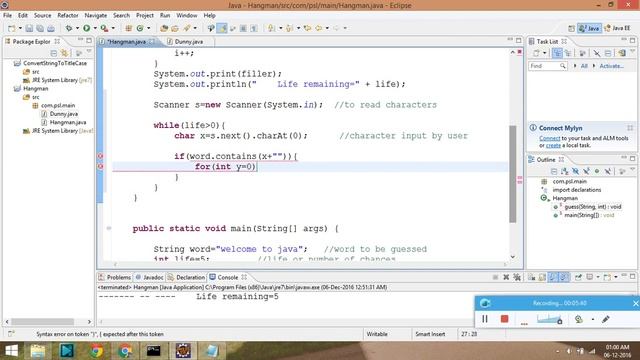This screenshot has width=640, height=360.
Task: Open the Refactor menu
Action: click(x=68, y=16)
